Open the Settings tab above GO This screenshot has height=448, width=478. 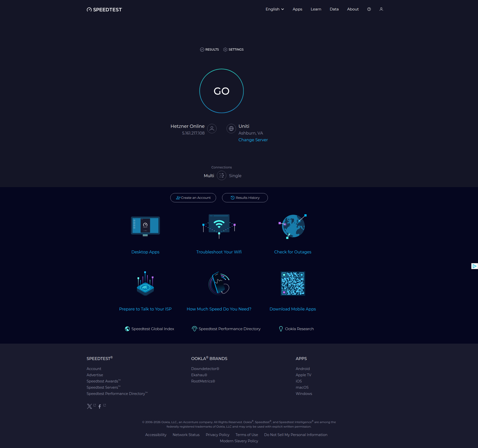[234, 50]
